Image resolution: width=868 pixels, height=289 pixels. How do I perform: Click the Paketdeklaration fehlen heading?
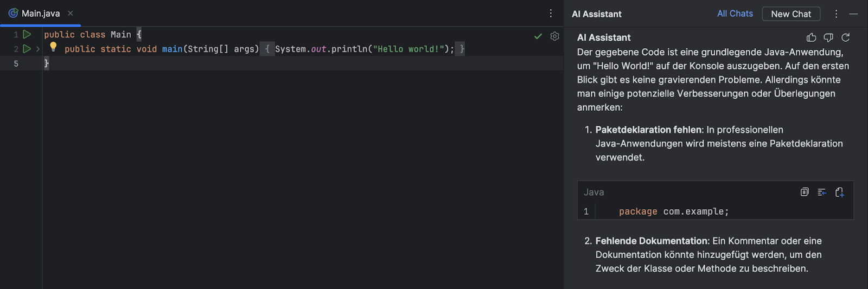pyautogui.click(x=649, y=130)
